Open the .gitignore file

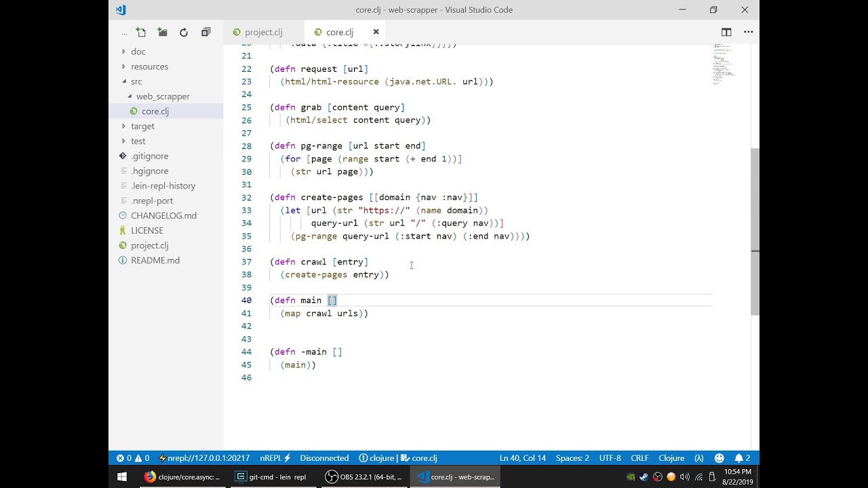[150, 156]
